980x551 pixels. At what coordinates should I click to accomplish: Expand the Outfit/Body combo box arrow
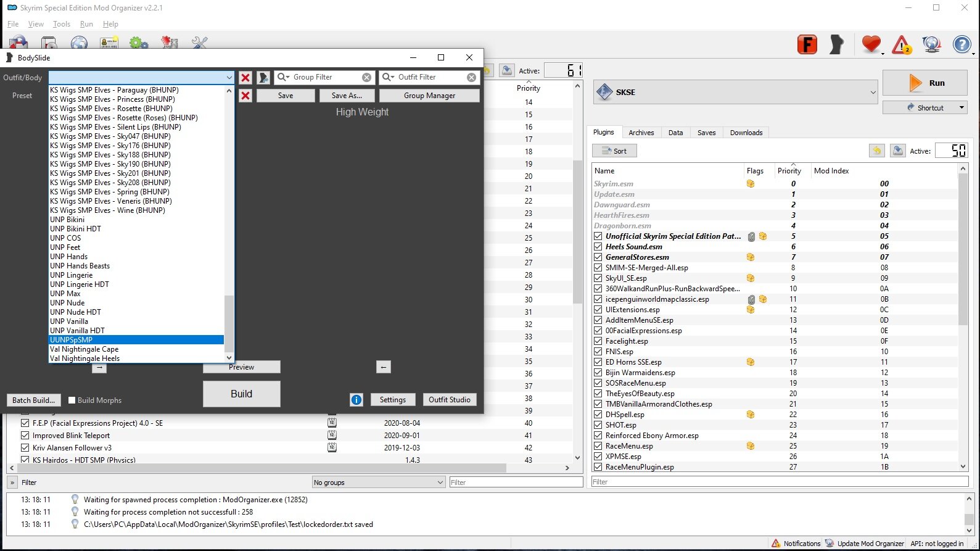coord(229,78)
